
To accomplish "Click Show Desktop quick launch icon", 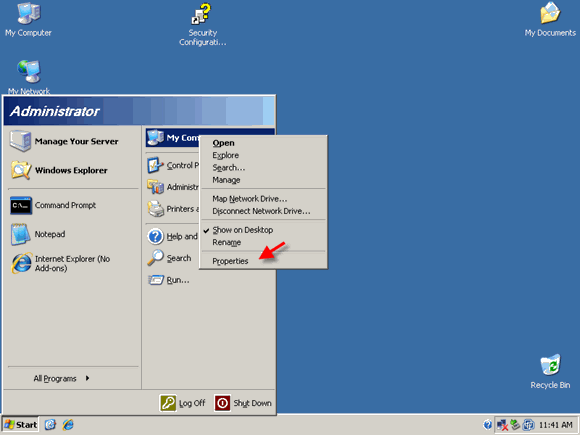I will tap(50, 425).
